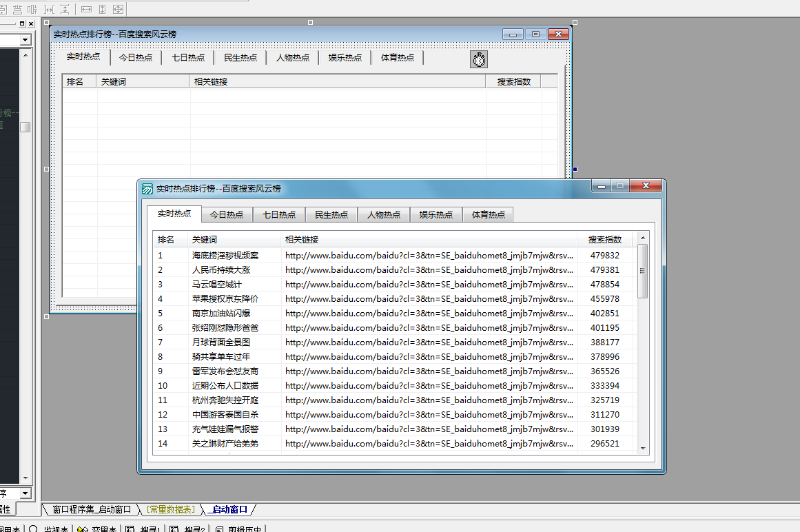Select 娱乐热点 tab in the design form

tap(345, 58)
